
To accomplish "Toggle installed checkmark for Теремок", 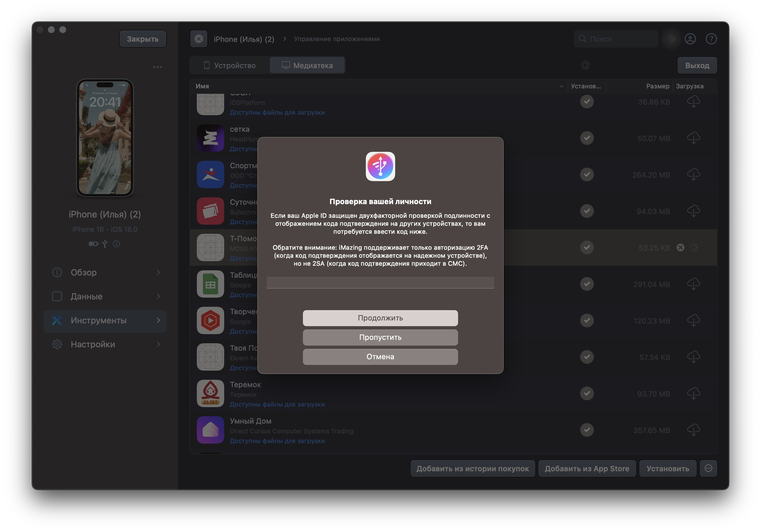I will tap(587, 393).
